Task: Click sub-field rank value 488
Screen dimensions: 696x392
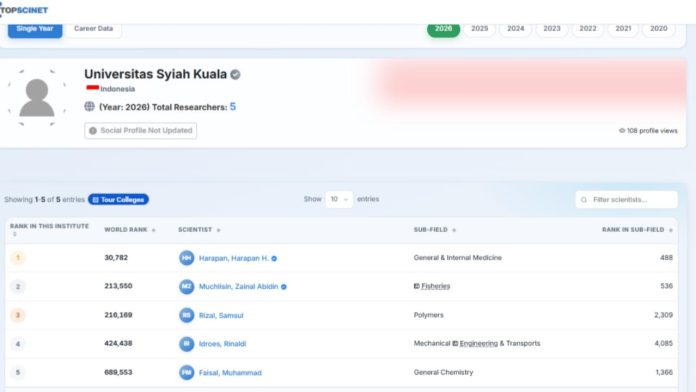Action: click(666, 257)
